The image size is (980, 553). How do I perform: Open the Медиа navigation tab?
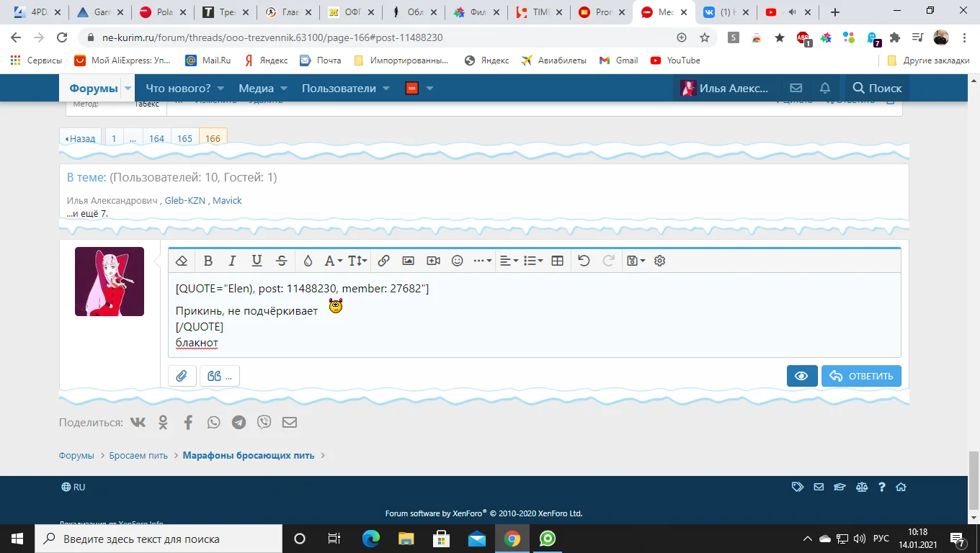[x=257, y=89]
